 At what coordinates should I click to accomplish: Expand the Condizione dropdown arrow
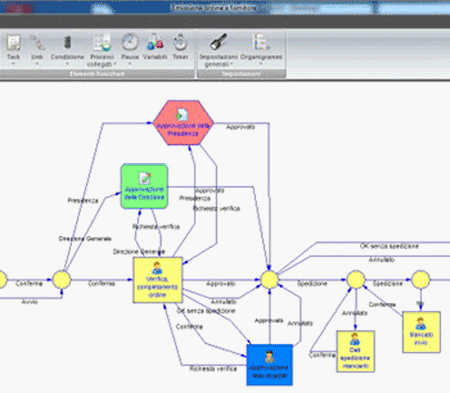(67, 64)
